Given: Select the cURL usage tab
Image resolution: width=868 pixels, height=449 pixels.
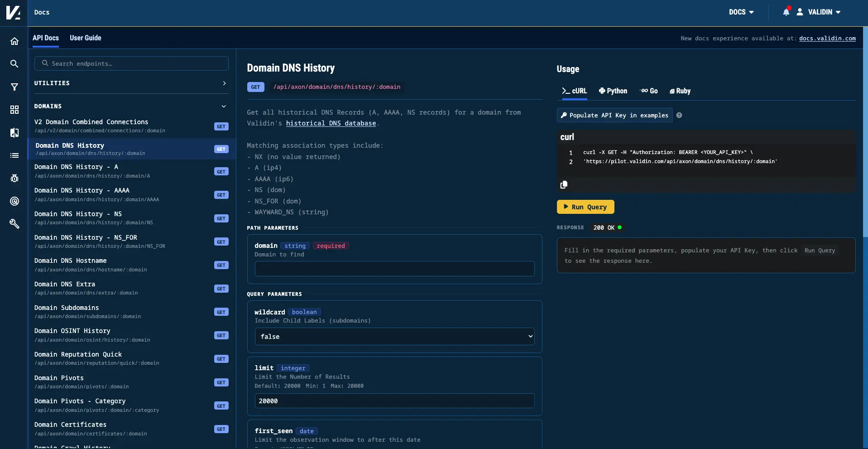Looking at the screenshot, I should click(x=574, y=91).
